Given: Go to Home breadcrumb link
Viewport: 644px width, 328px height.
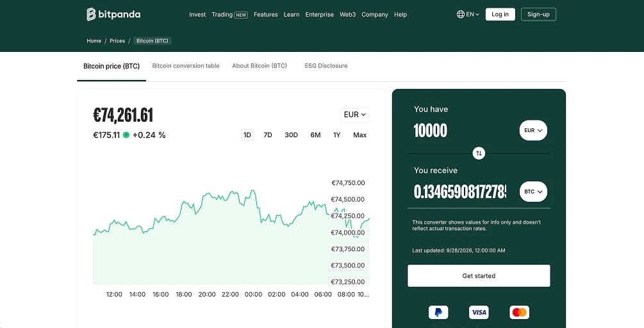Looking at the screenshot, I should click(x=94, y=41).
